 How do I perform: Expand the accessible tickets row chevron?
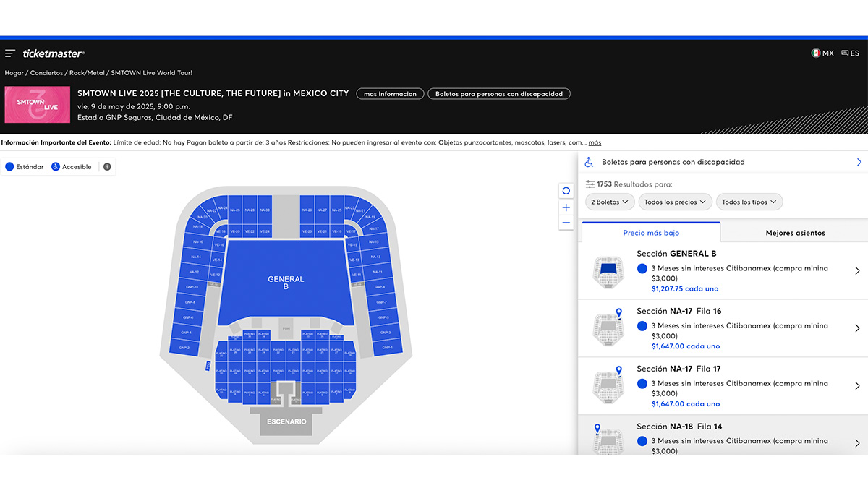[x=859, y=163]
